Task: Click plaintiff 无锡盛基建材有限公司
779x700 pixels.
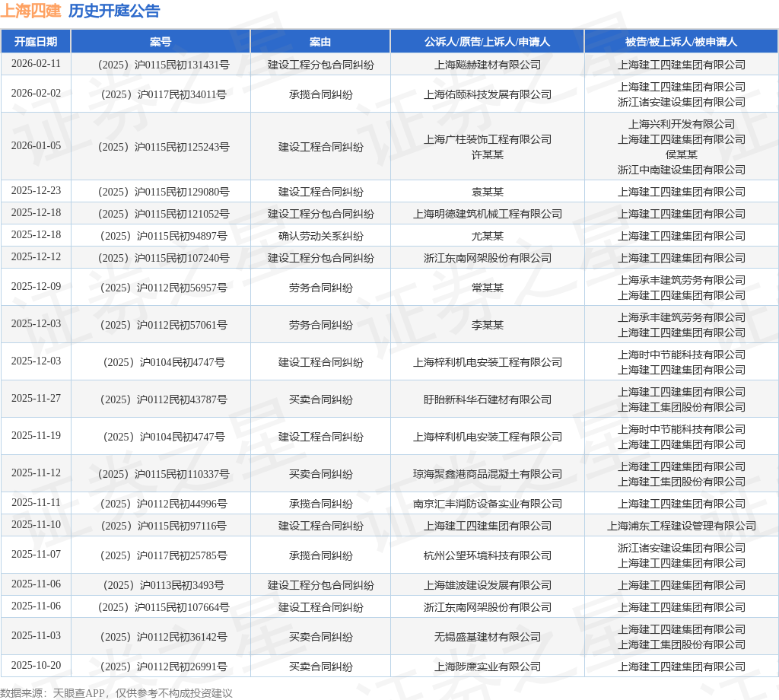Action: click(x=488, y=637)
